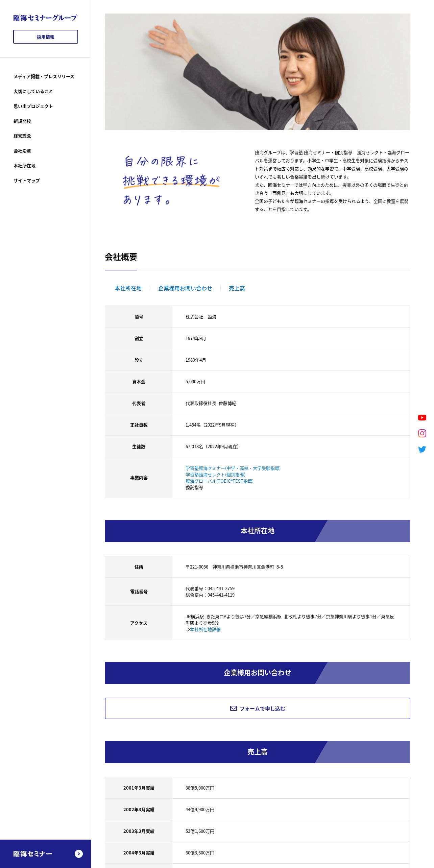Click the handwritten slogan 自分の限界に挑戦できる環境があります
434x868 pixels.
point(171,180)
